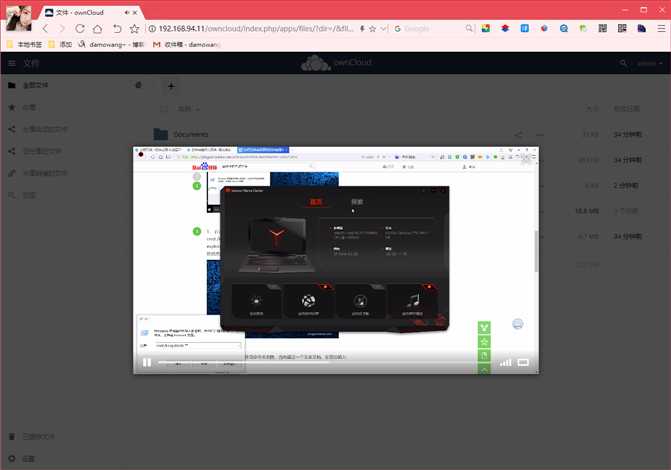
Task: Open the user avatar profile
Action: (19, 18)
